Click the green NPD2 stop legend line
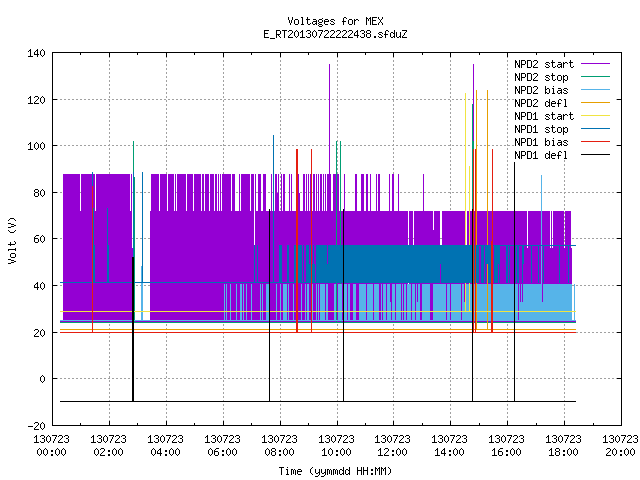640x480 pixels. (595, 76)
